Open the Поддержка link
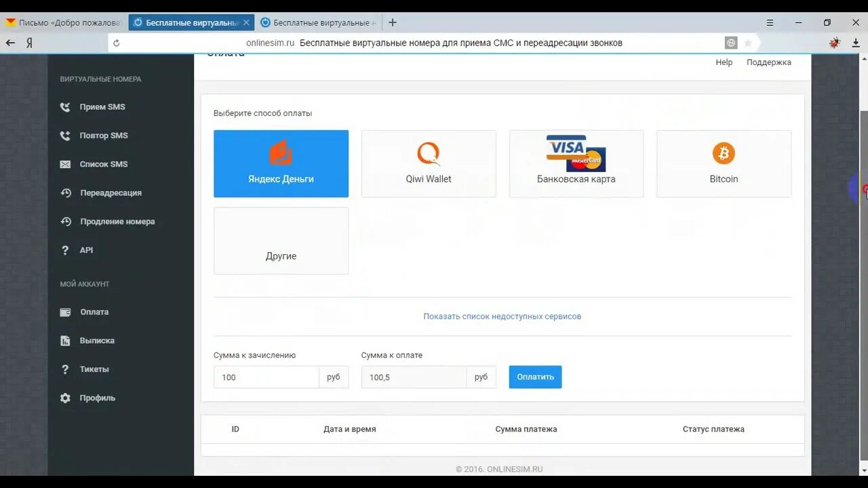 tap(769, 62)
